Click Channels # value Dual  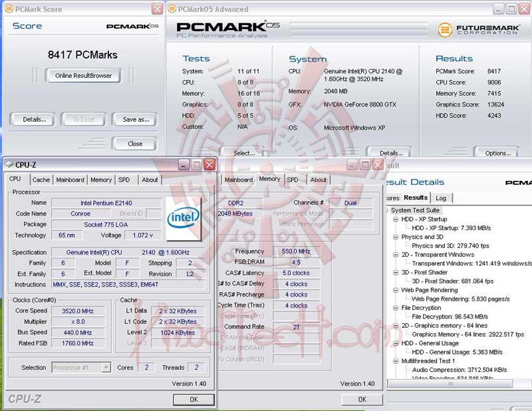(350, 203)
